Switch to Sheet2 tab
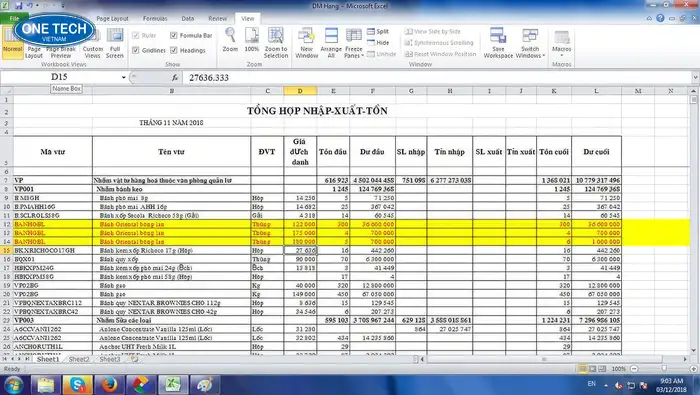Viewport: 700px width, 395px height. click(x=79, y=359)
